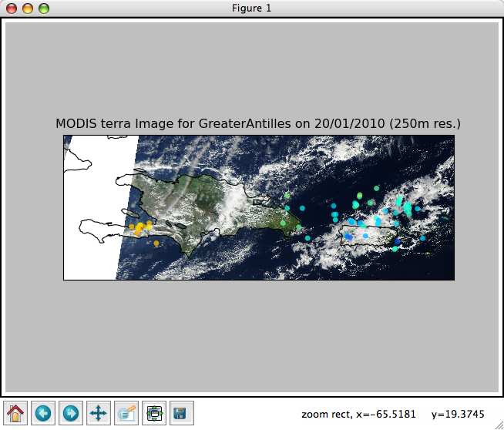The height and width of the screenshot is (430, 504).
Task: Go back to previous view
Action: pos(43,413)
